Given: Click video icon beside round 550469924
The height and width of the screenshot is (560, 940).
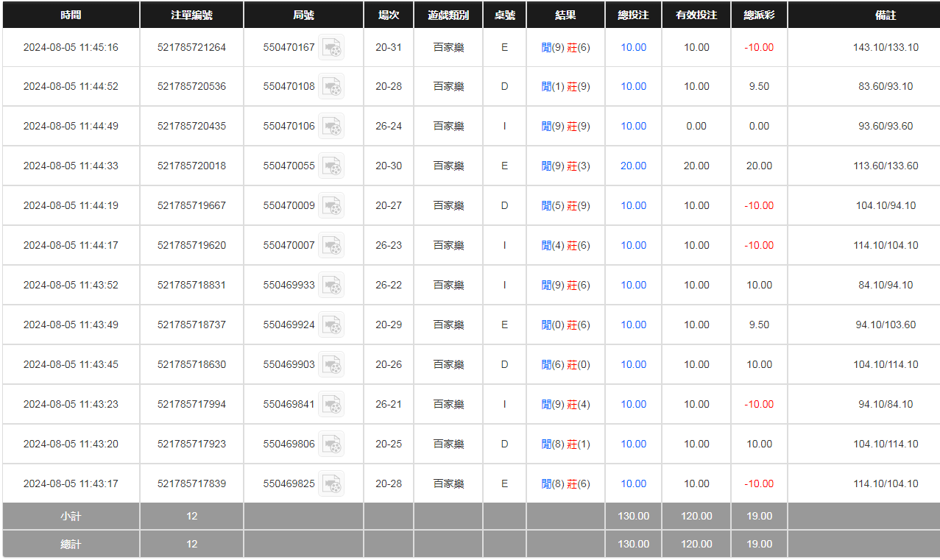Looking at the screenshot, I should (331, 325).
